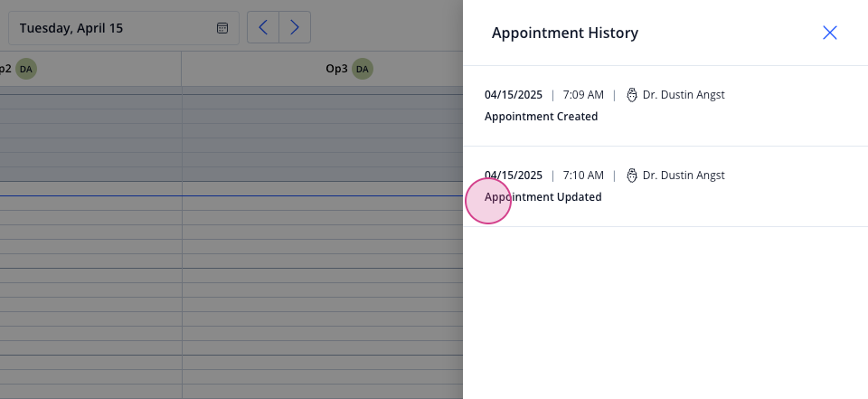Click the 7:10 AM timestamp

click(583, 176)
